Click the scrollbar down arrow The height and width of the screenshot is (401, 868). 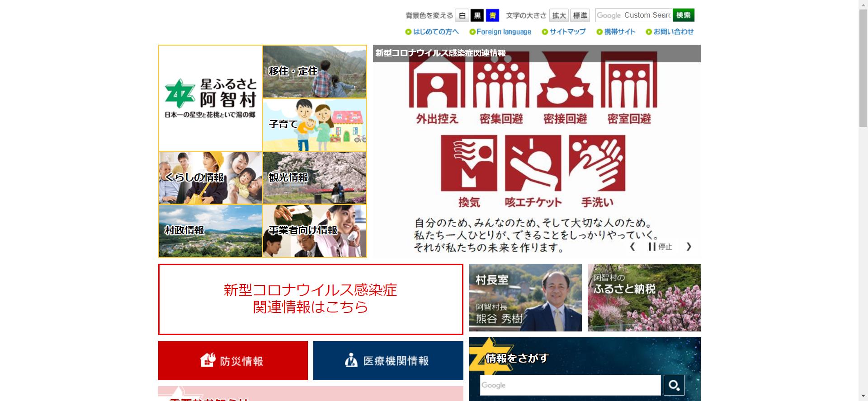[x=863, y=396]
